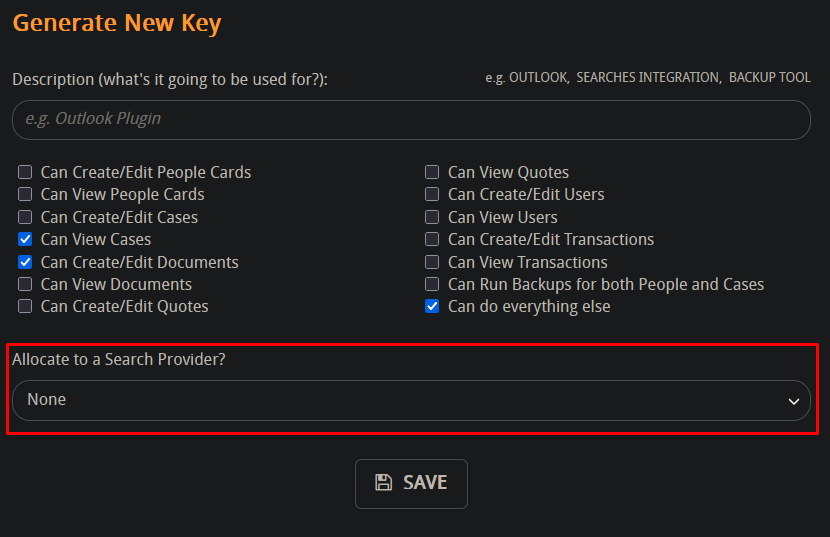Image resolution: width=830 pixels, height=537 pixels.
Task: Check Can Create/Edit Cases option
Action: click(25, 217)
